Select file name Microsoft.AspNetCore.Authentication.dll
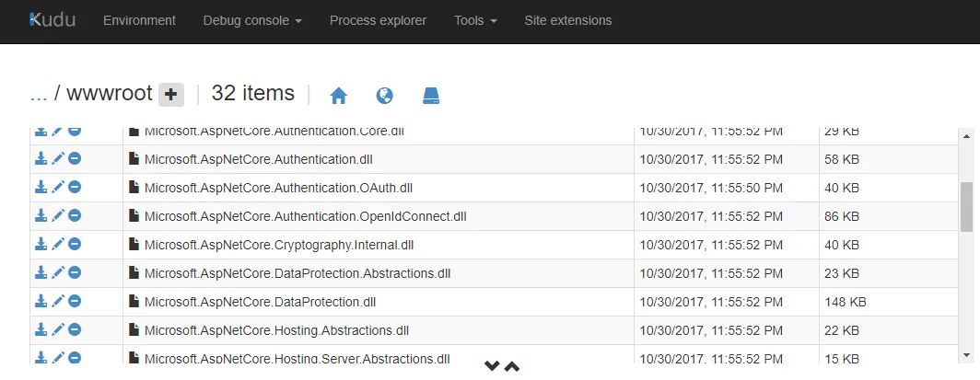 (258, 159)
